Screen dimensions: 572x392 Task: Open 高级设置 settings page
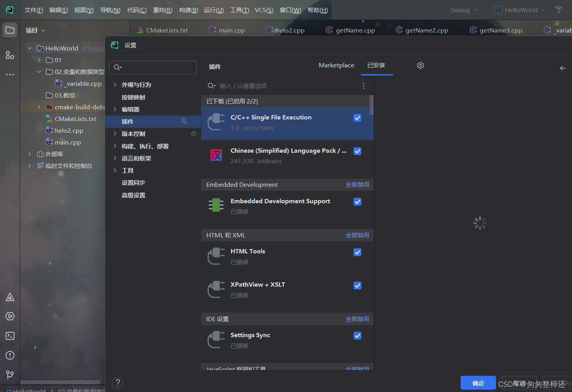click(133, 195)
